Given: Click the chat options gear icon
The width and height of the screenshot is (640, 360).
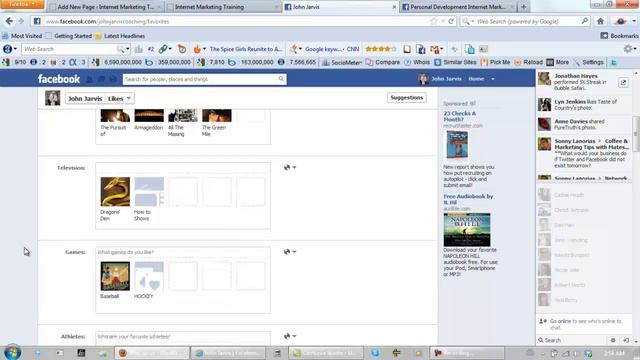Looking at the screenshot, I should tap(613, 340).
